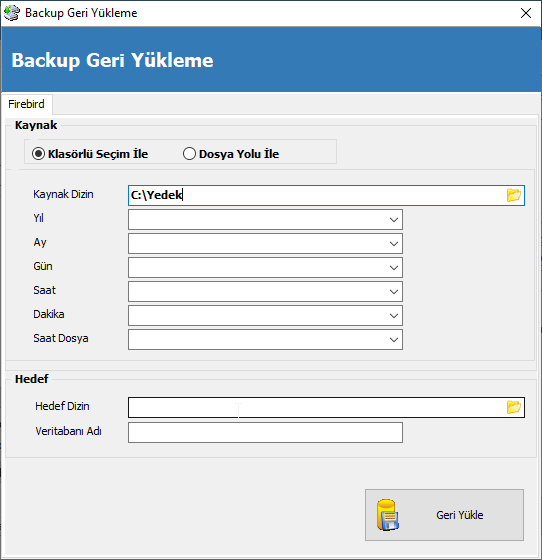Close the Backup Geri Yükleme window

(526, 13)
